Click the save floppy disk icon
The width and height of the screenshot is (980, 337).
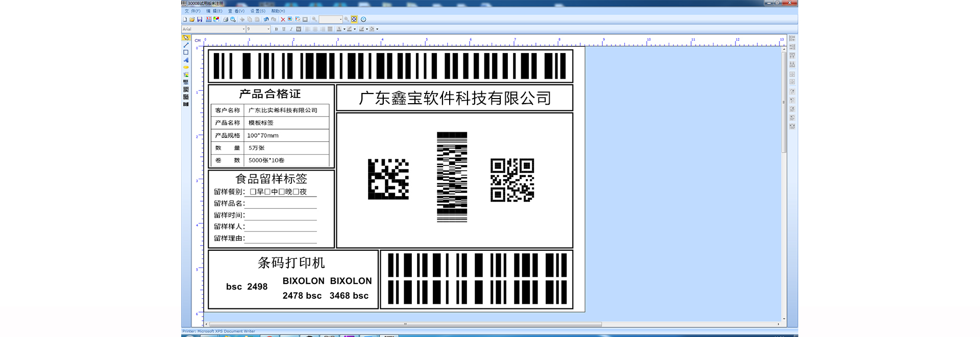coord(200,19)
